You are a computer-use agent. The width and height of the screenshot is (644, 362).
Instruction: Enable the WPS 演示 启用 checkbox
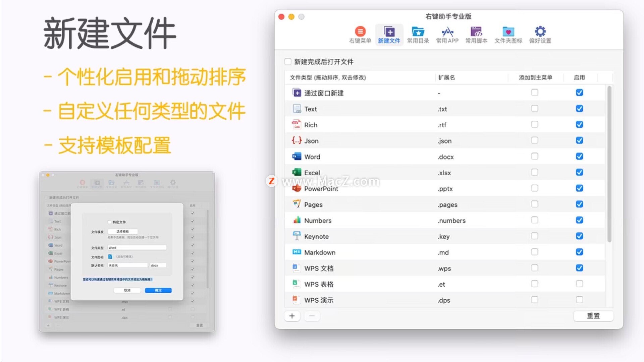pos(579,300)
